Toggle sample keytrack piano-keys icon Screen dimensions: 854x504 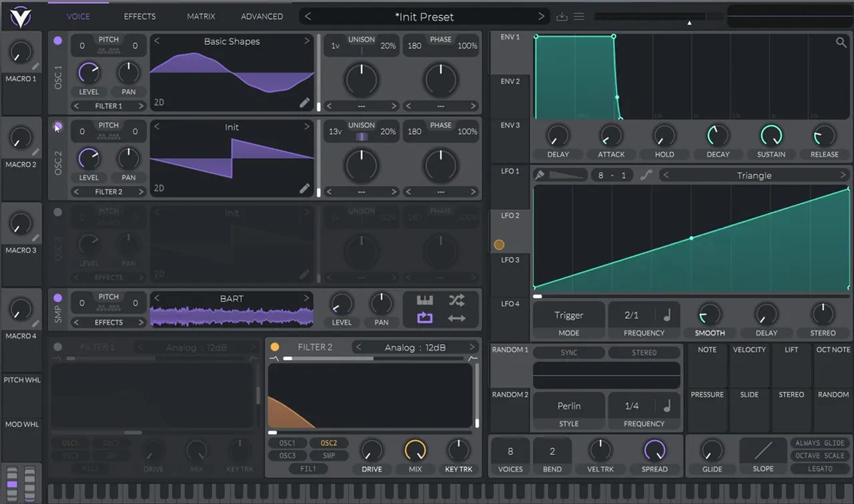pos(424,300)
